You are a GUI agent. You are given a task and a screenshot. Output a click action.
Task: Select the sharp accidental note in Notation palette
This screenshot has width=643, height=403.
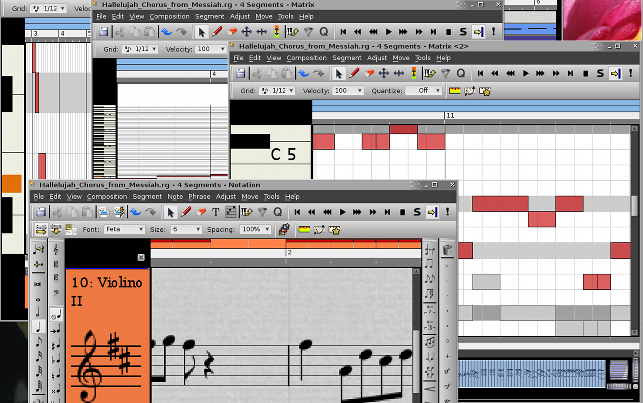[x=56, y=345]
